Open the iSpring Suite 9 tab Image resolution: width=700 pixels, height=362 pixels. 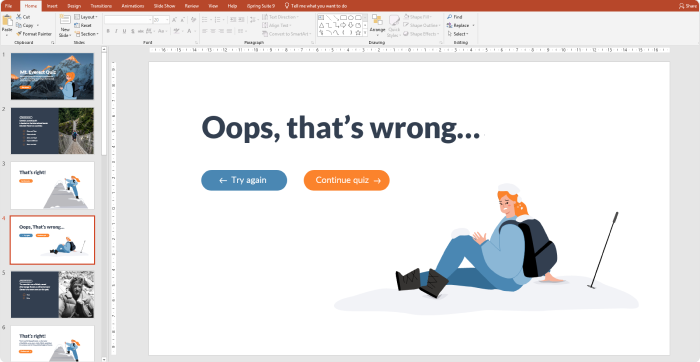pyautogui.click(x=261, y=6)
